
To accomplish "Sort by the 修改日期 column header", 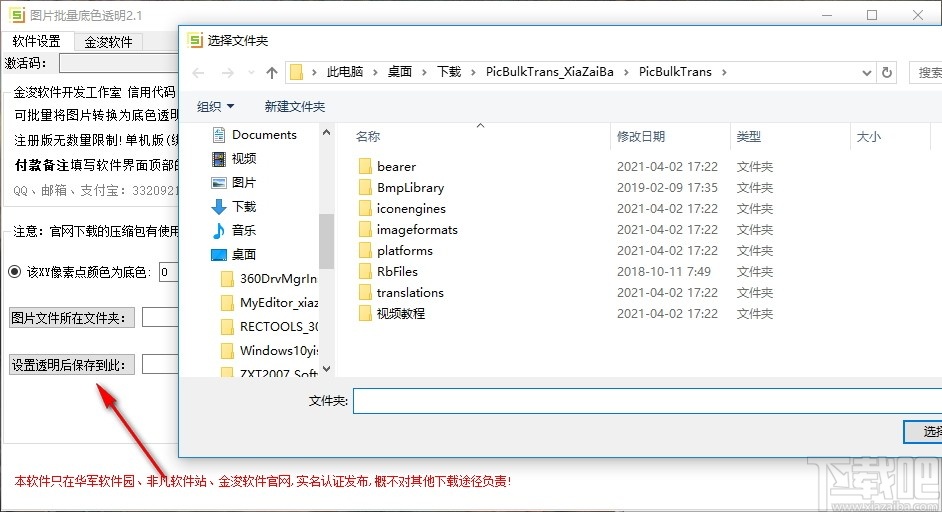I will pos(640,136).
